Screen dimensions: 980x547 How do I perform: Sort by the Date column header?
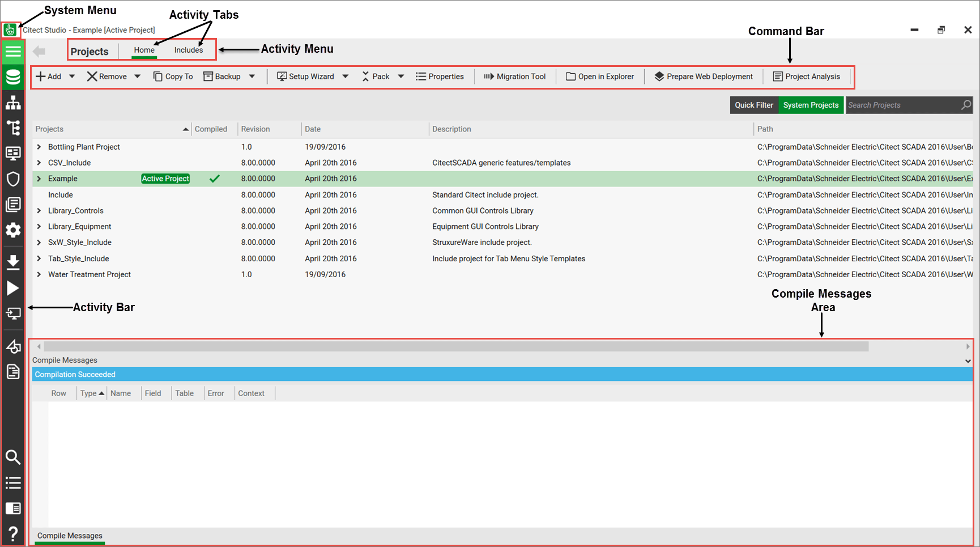click(365, 129)
